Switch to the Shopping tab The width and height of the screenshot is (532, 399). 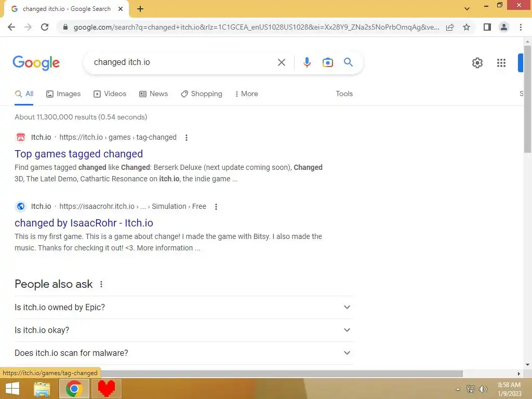tap(202, 94)
